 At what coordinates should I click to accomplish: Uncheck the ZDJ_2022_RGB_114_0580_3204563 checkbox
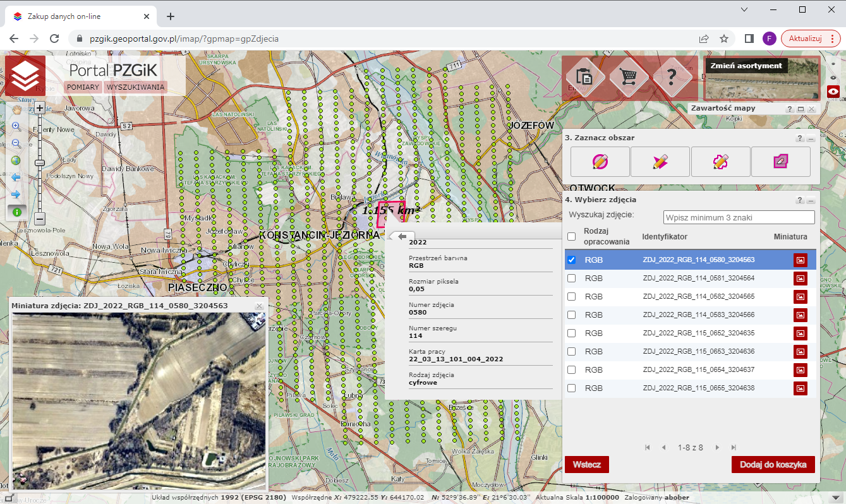pyautogui.click(x=572, y=260)
